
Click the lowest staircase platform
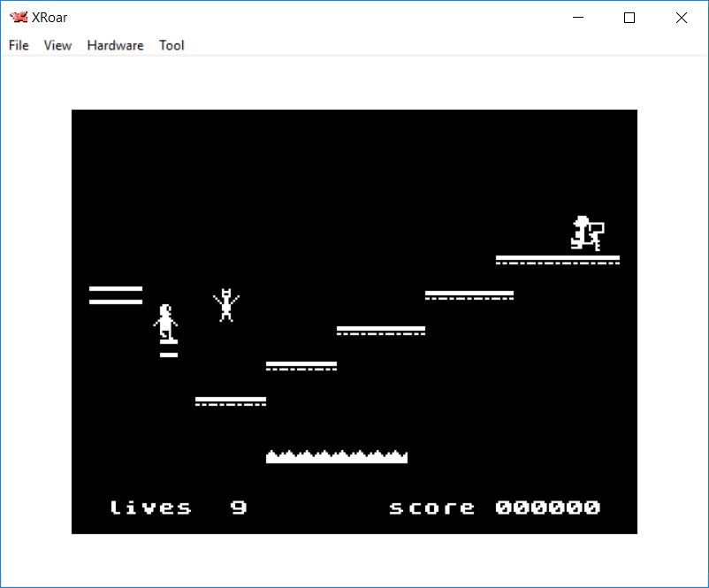pyautogui.click(x=230, y=401)
